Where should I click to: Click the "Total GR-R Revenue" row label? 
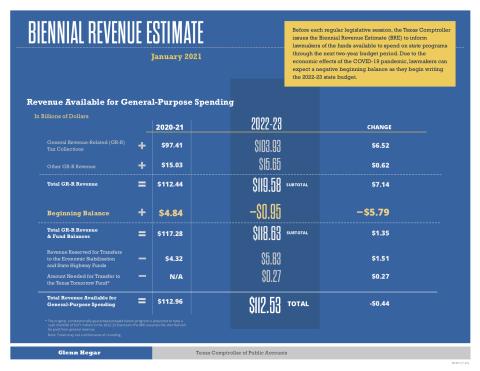[72, 184]
